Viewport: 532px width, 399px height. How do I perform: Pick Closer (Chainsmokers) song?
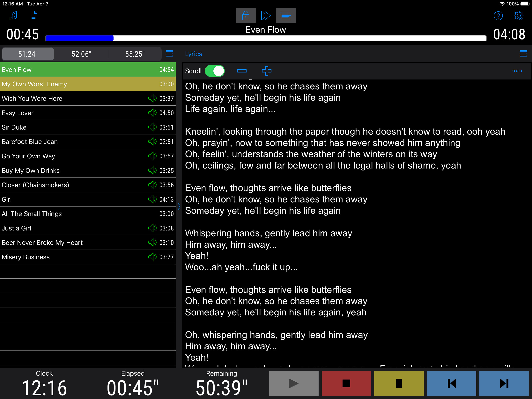88,185
